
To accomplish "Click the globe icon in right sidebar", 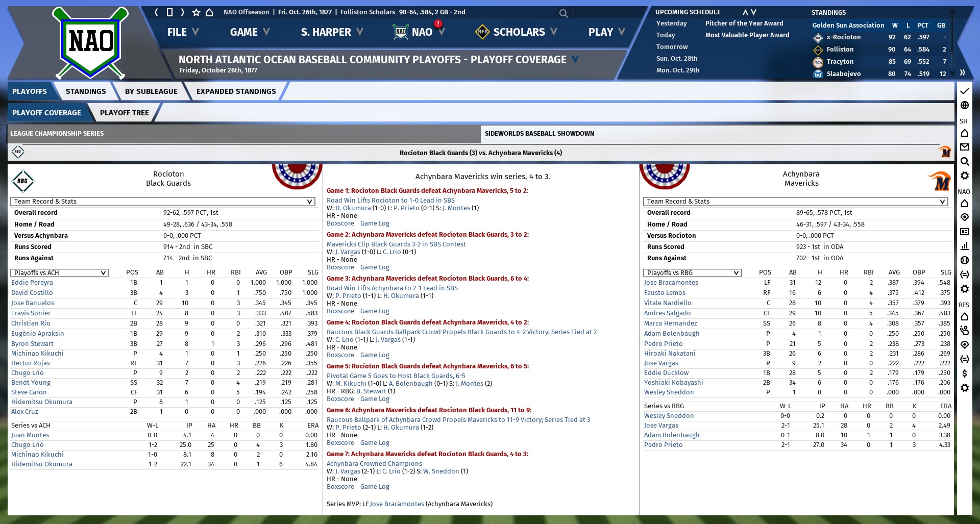I will pos(964,105).
